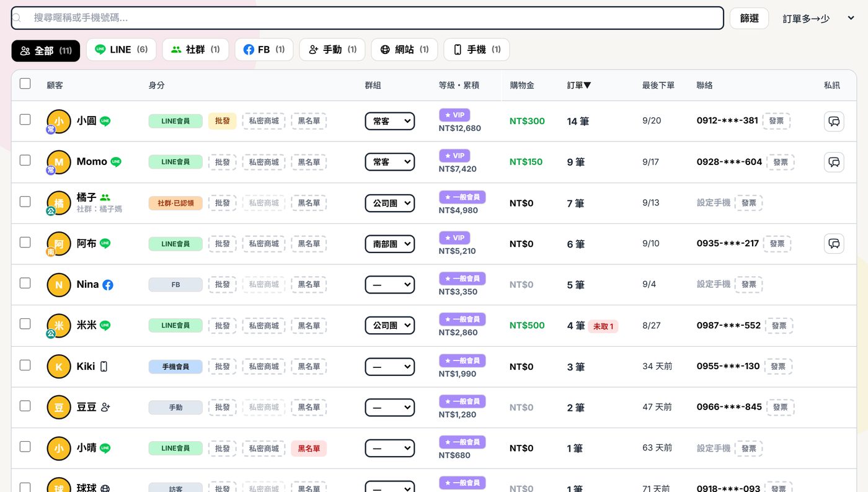
Task: Click the Facebook icon next to Nina
Action: pyautogui.click(x=108, y=285)
